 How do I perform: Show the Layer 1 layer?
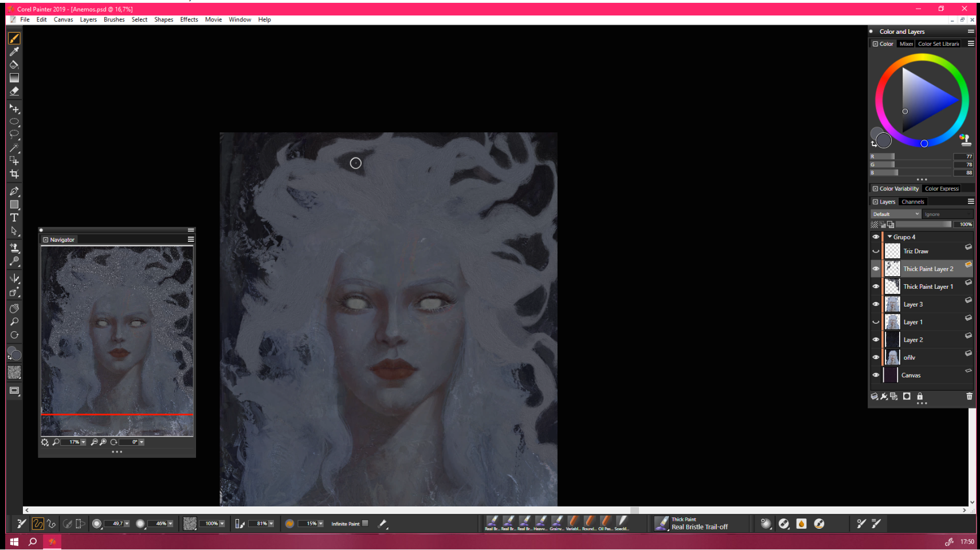876,322
